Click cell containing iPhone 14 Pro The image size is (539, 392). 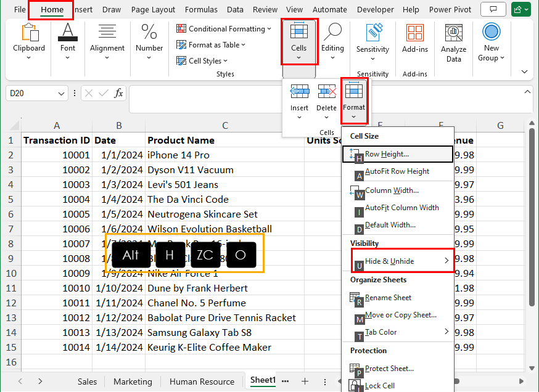(x=224, y=155)
